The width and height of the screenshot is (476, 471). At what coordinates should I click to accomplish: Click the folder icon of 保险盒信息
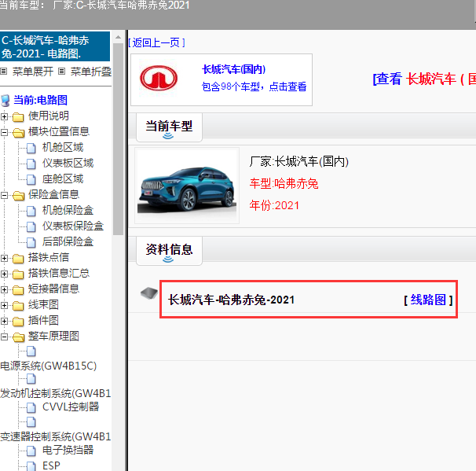pyautogui.click(x=19, y=195)
